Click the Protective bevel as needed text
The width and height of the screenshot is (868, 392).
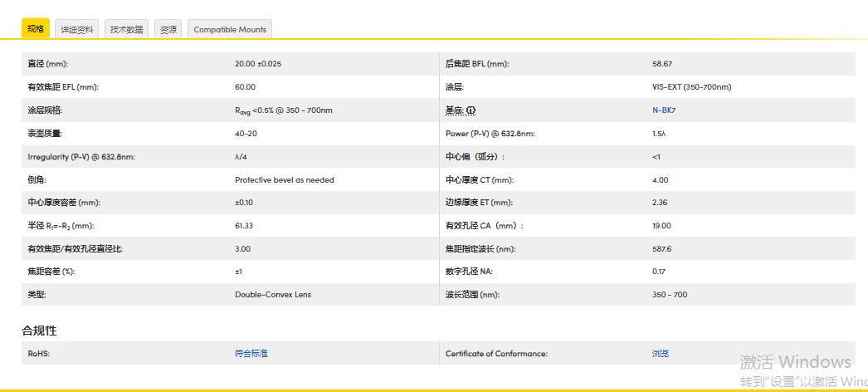coord(285,180)
